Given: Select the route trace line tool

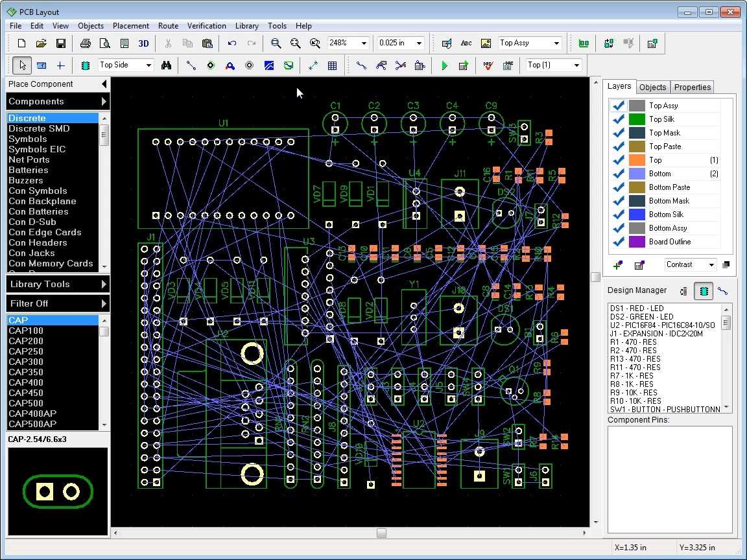Looking at the screenshot, I should click(x=191, y=65).
